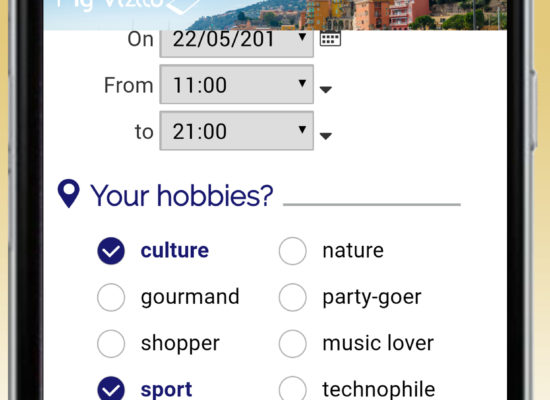Viewport: 550px width, 400px height.
Task: Click the sport label text
Action: coord(166,390)
